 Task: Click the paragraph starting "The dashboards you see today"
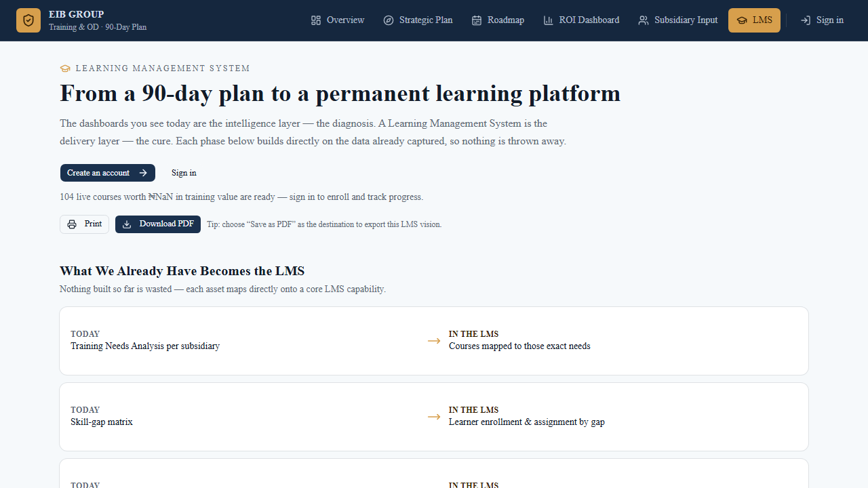tap(313, 132)
